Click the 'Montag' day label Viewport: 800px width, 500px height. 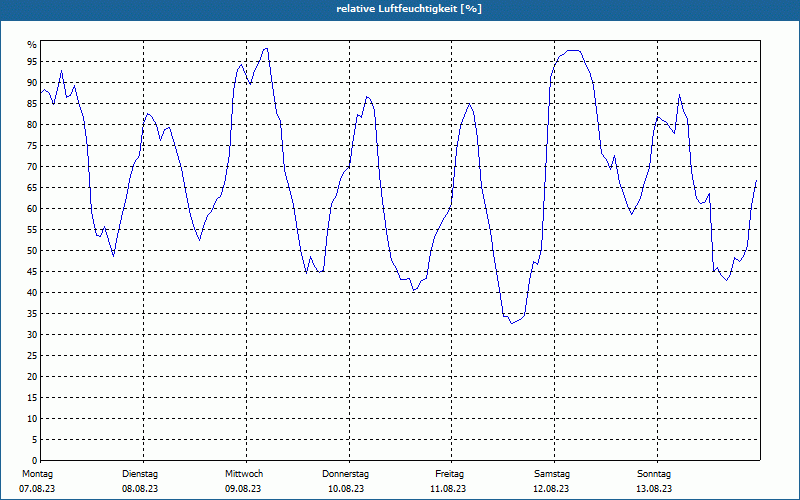pos(37,474)
